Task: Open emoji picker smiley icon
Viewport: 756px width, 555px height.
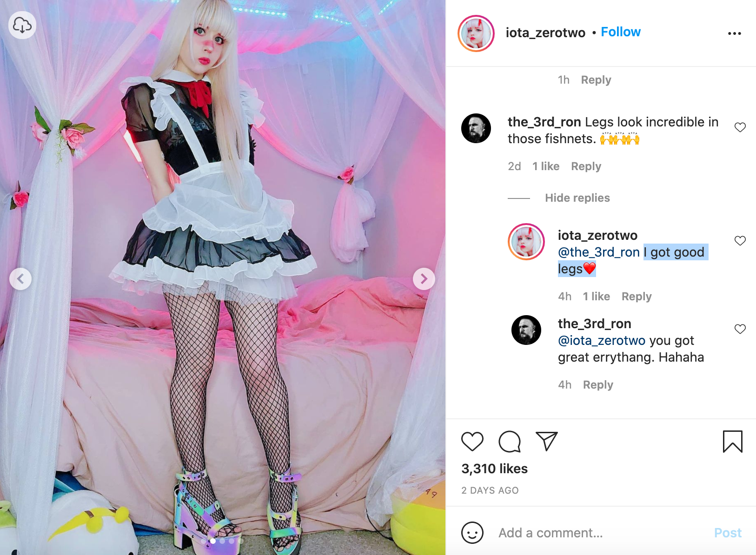Action: (x=472, y=533)
